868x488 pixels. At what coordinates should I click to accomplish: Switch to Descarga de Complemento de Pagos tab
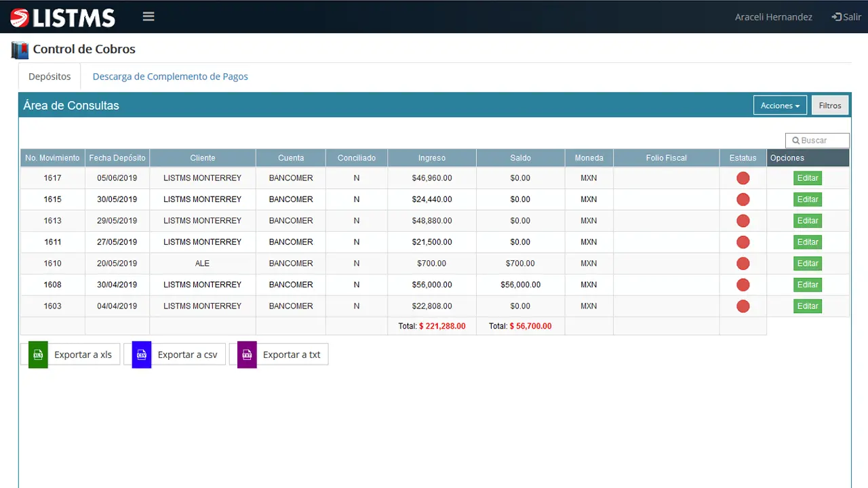coord(170,77)
